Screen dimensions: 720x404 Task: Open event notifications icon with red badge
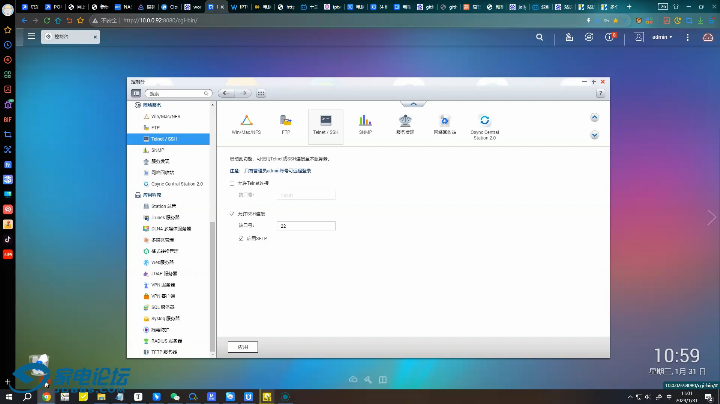point(610,37)
